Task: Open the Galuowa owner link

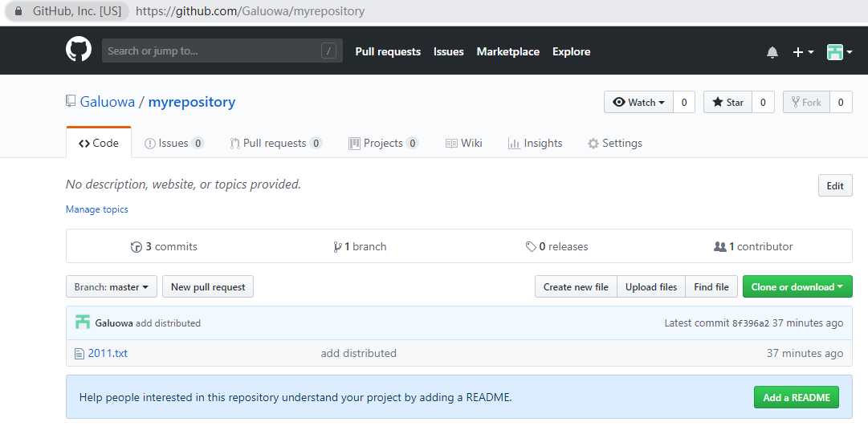Action: pos(108,102)
